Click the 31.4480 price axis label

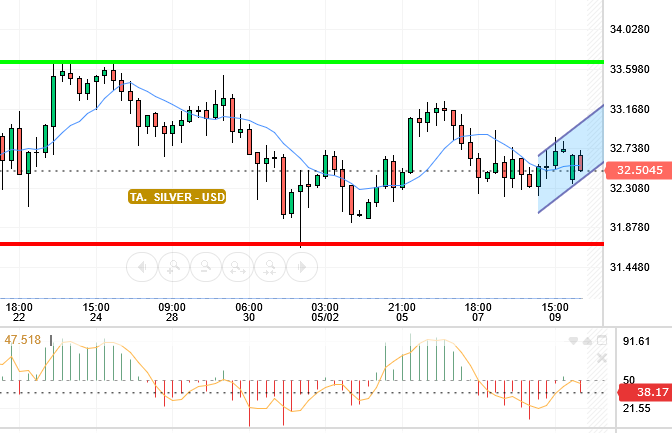pyautogui.click(x=630, y=267)
